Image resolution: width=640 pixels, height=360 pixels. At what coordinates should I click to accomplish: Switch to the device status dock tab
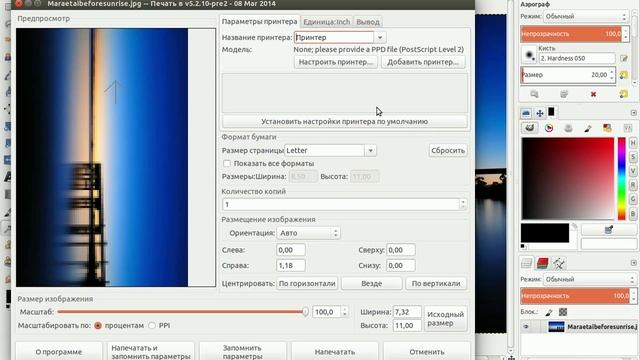click(526, 113)
